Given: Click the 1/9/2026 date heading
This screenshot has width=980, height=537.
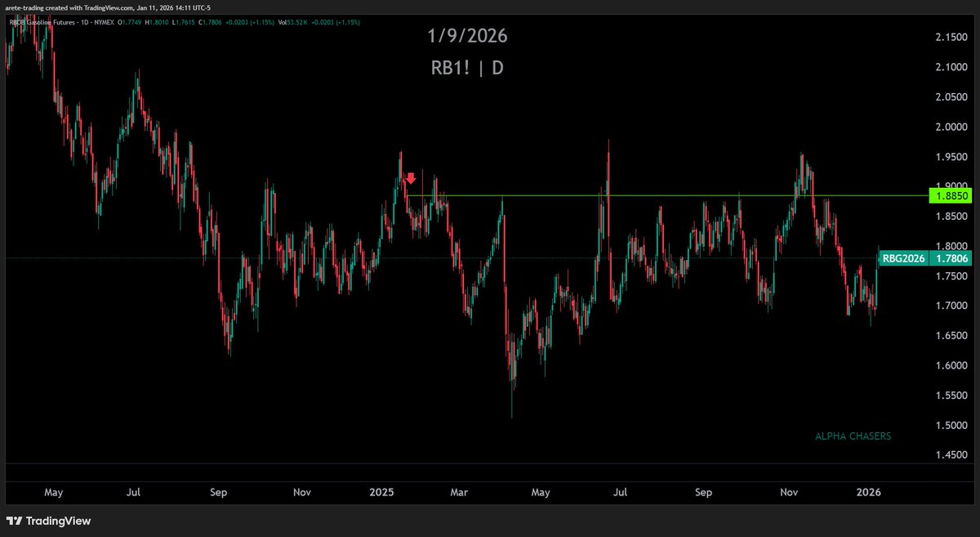Looking at the screenshot, I should (x=468, y=37).
